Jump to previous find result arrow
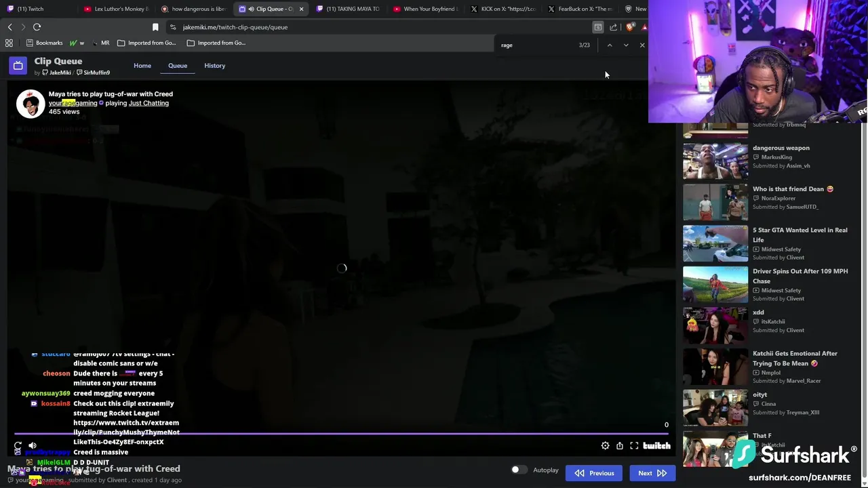Viewport: 868px width, 488px height. [609, 45]
